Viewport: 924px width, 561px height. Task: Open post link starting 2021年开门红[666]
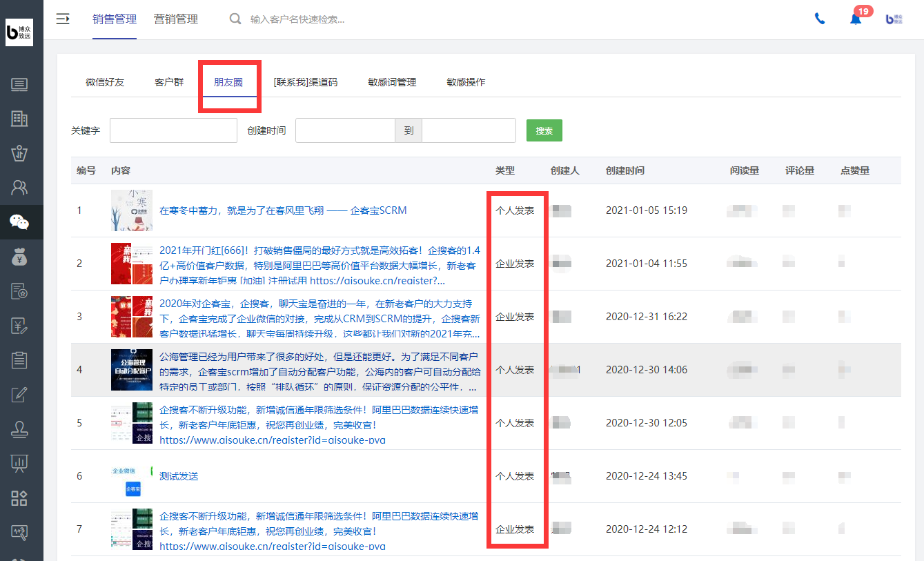point(320,265)
